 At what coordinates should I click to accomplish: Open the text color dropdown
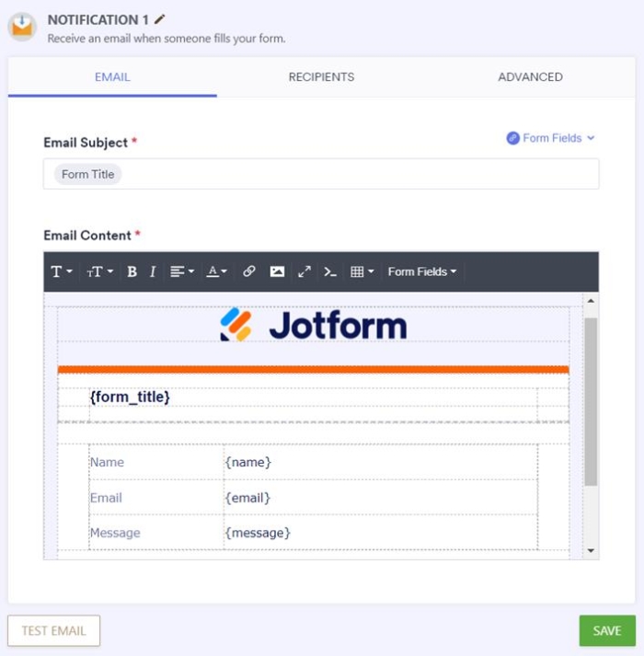(217, 271)
